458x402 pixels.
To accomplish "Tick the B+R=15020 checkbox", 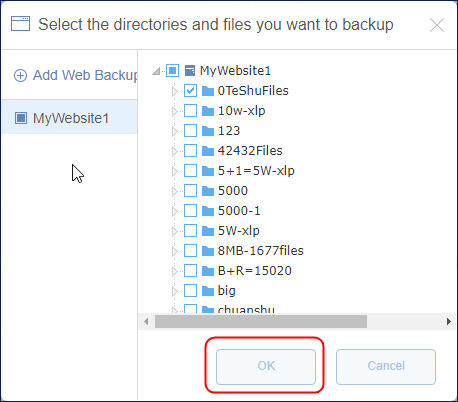I will pyautogui.click(x=190, y=271).
